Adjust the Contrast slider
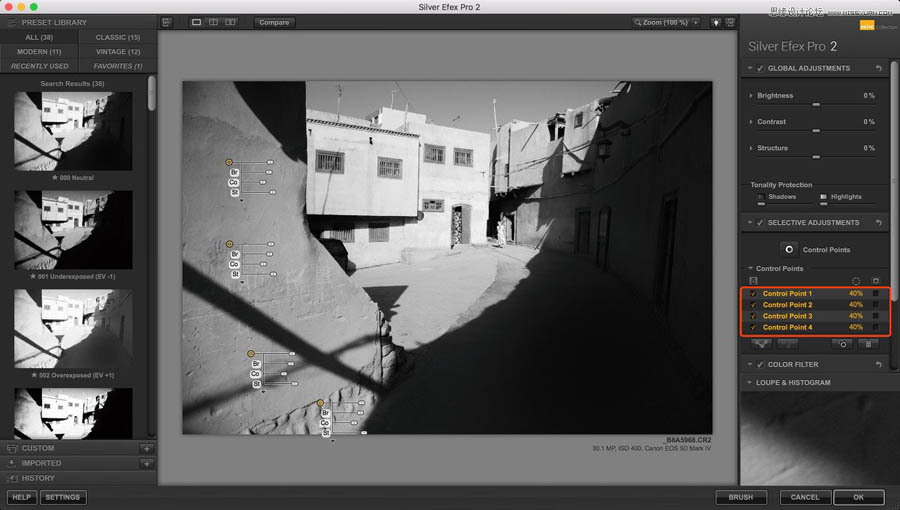 click(x=816, y=131)
